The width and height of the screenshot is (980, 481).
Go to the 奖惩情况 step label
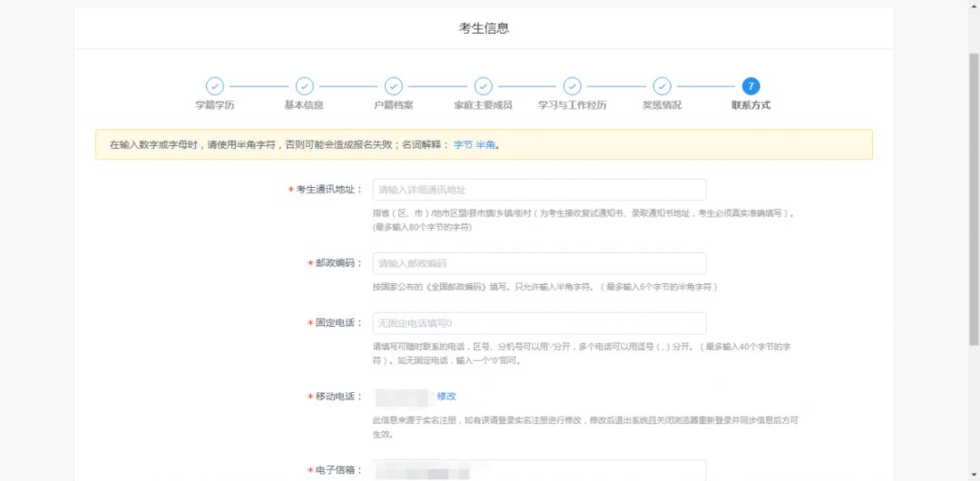(x=661, y=105)
